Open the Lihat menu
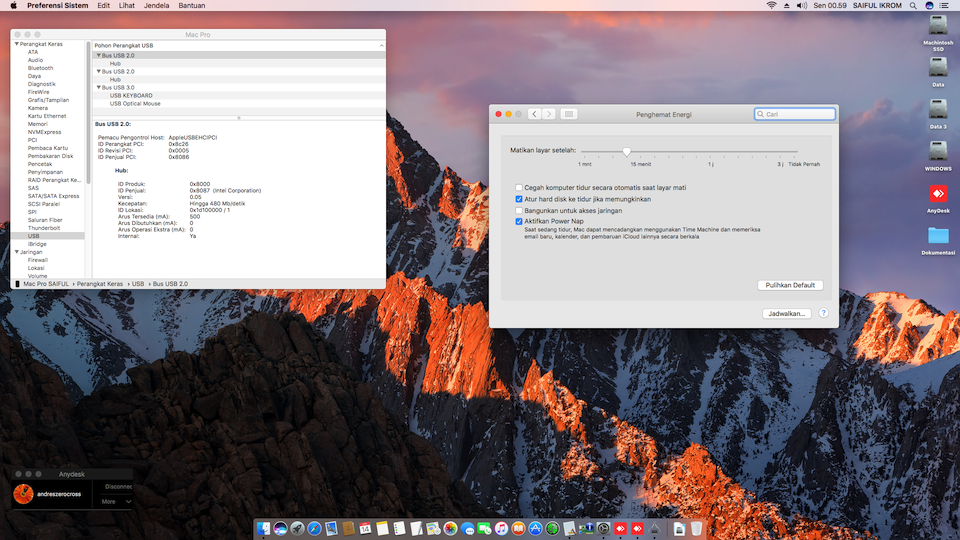This screenshot has width=960, height=540. (x=127, y=6)
